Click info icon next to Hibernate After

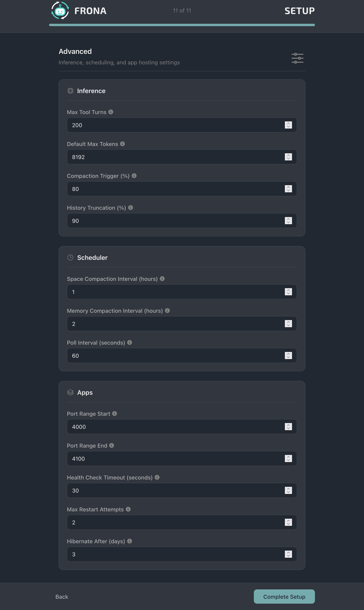coord(130,541)
